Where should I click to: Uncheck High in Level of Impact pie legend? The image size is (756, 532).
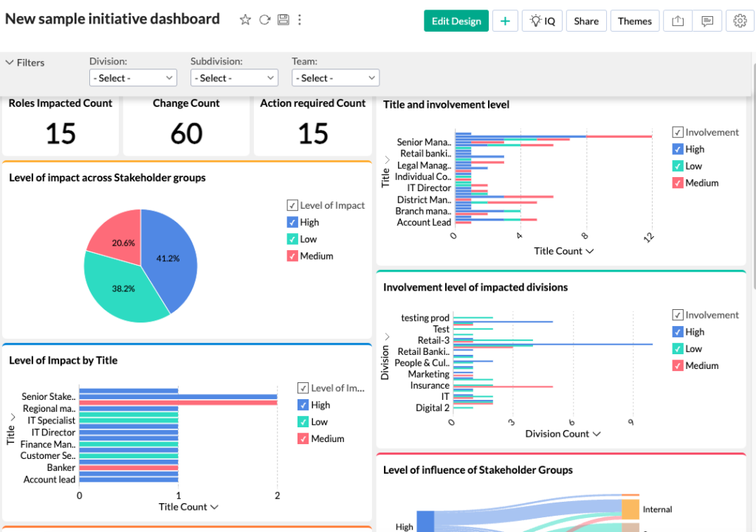pos(292,222)
